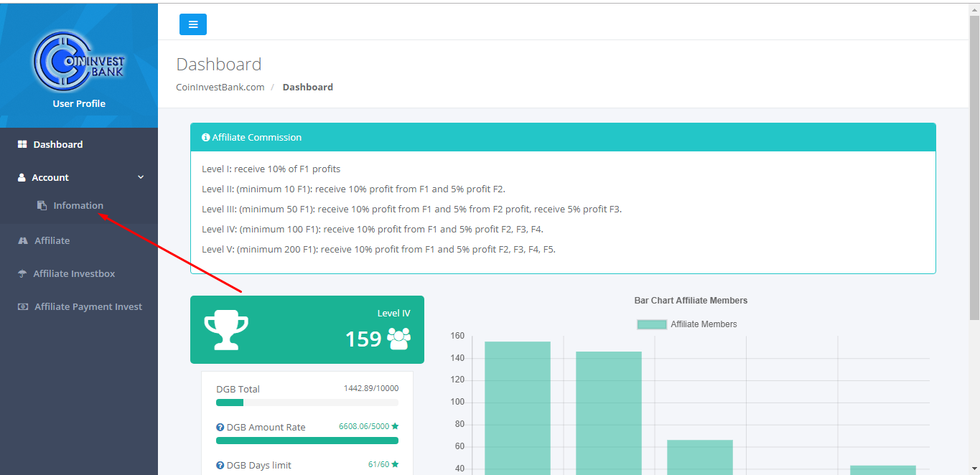Toggle the Affiliate Members legend swatch
Viewport: 980px width, 475px height.
tap(652, 324)
